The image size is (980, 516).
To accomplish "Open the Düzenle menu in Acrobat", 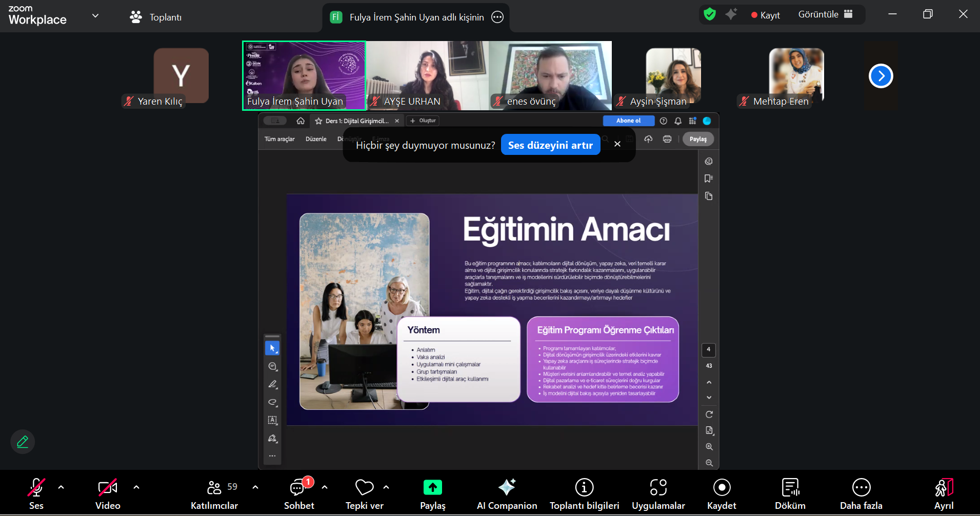I will pos(316,139).
